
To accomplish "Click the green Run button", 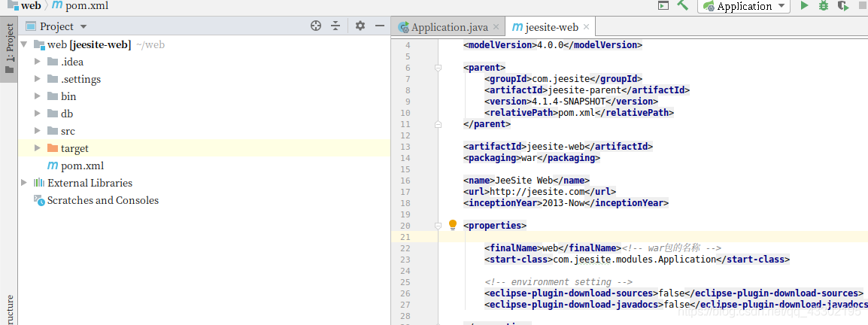I will click(x=804, y=6).
